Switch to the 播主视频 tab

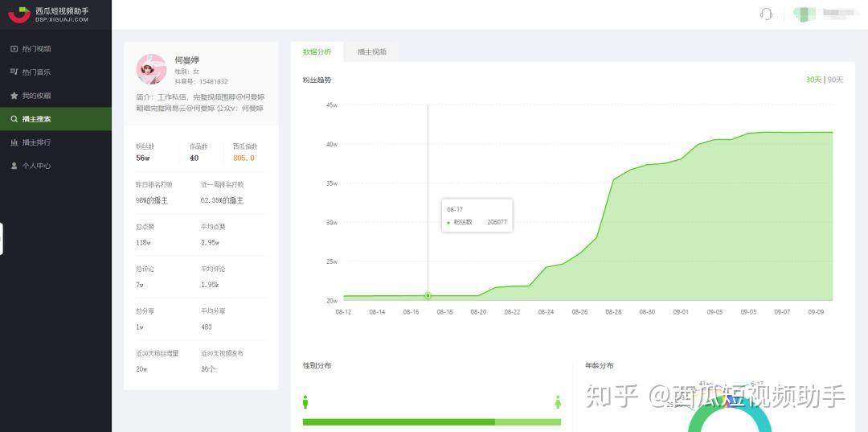pos(371,52)
